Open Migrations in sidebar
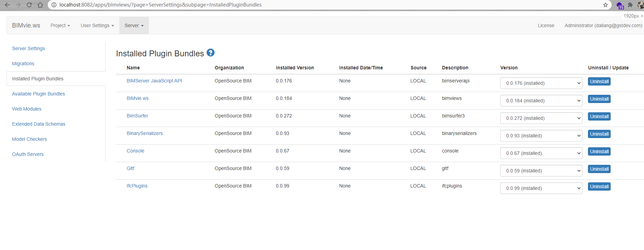This screenshot has width=644, height=250. click(23, 64)
